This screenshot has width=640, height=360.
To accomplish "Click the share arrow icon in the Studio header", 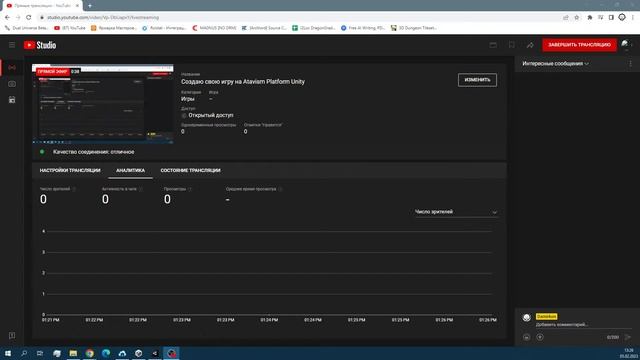I will (530, 45).
